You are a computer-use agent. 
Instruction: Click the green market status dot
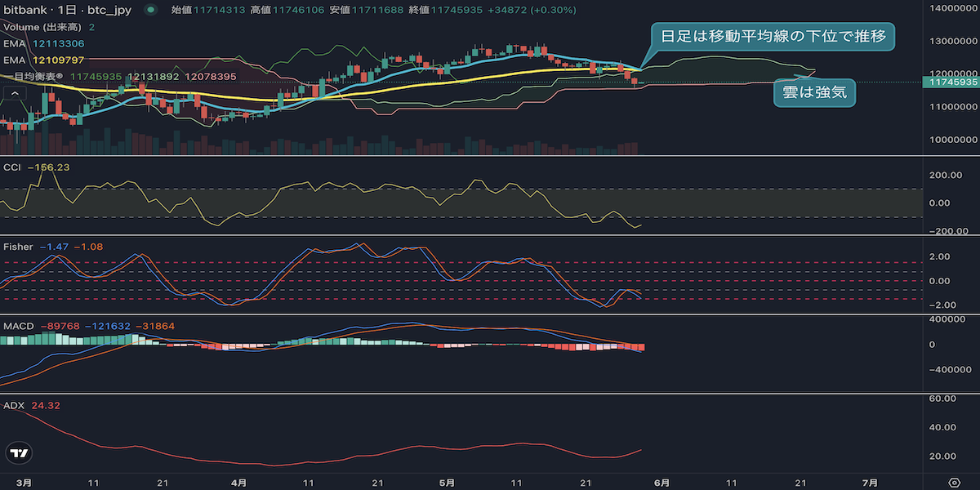click(150, 11)
